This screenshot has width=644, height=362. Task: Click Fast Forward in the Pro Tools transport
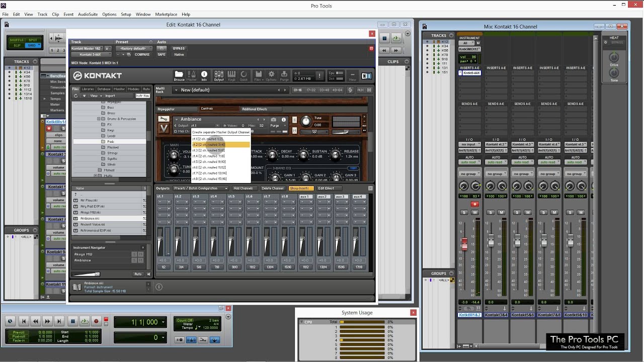pos(47,321)
